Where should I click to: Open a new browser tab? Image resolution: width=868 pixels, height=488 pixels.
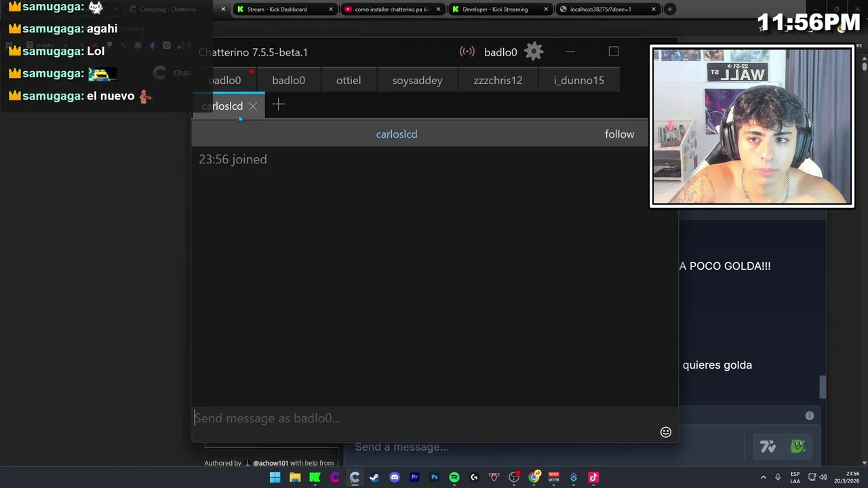pos(669,9)
